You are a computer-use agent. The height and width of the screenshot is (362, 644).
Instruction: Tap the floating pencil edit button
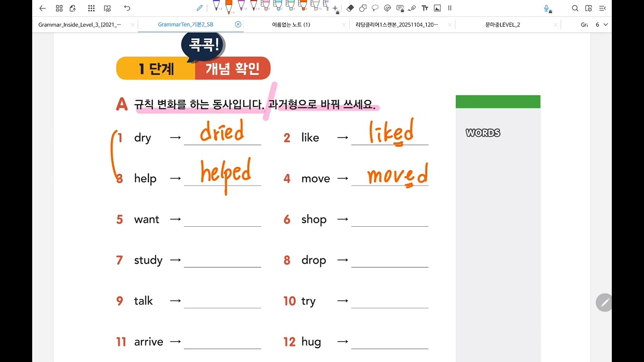605,302
